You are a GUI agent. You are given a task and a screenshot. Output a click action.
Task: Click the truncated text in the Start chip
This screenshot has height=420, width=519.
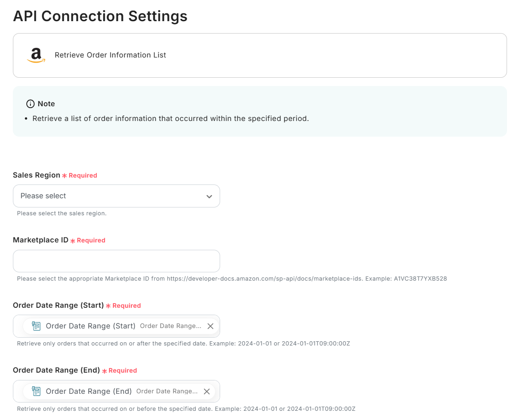click(x=170, y=326)
